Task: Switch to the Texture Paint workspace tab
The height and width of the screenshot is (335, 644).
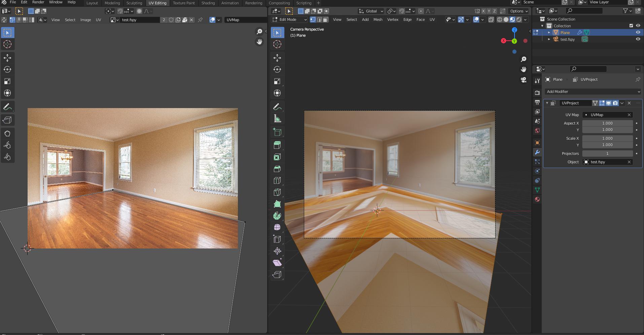Action: point(184,3)
